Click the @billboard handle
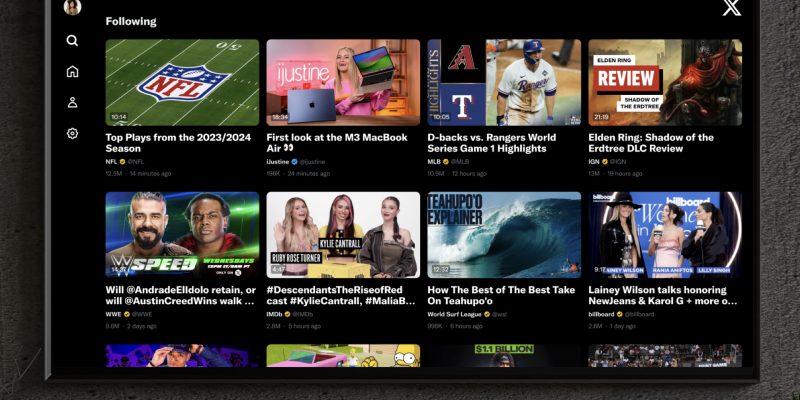800x400 pixels. click(x=640, y=314)
